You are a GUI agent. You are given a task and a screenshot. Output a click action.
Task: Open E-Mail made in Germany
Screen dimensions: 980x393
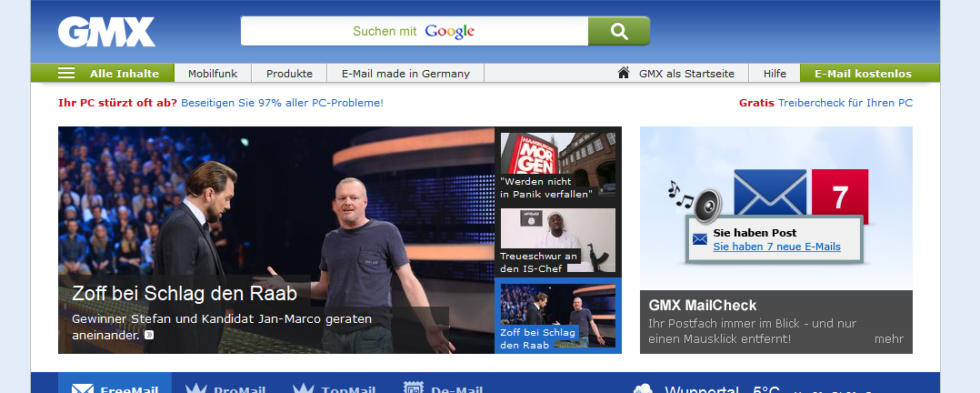click(x=405, y=73)
